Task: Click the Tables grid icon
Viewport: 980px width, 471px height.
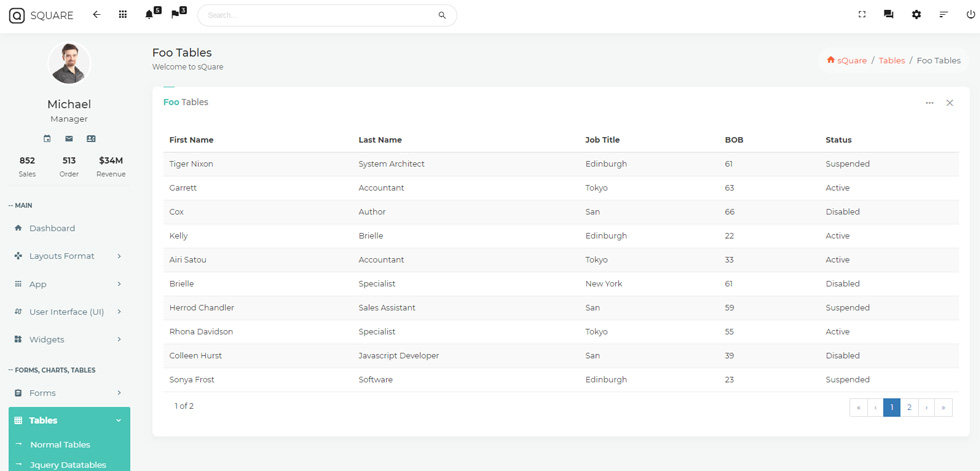Action: pos(18,420)
